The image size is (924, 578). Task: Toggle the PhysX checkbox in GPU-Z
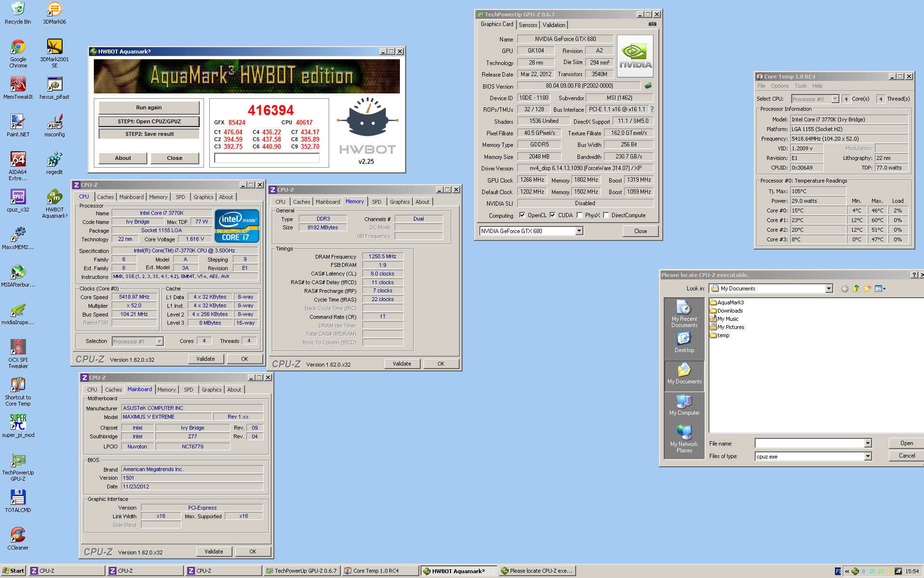(x=579, y=215)
